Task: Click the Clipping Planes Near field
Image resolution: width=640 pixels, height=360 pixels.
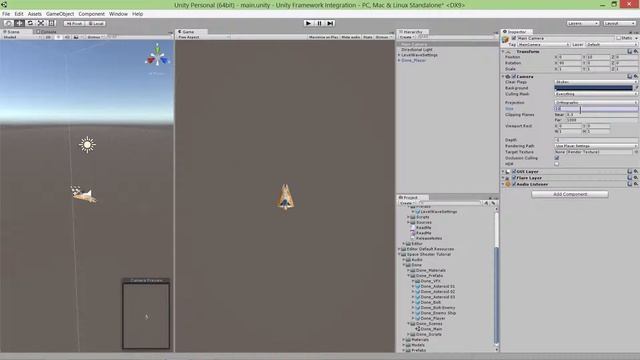Action: [601, 115]
